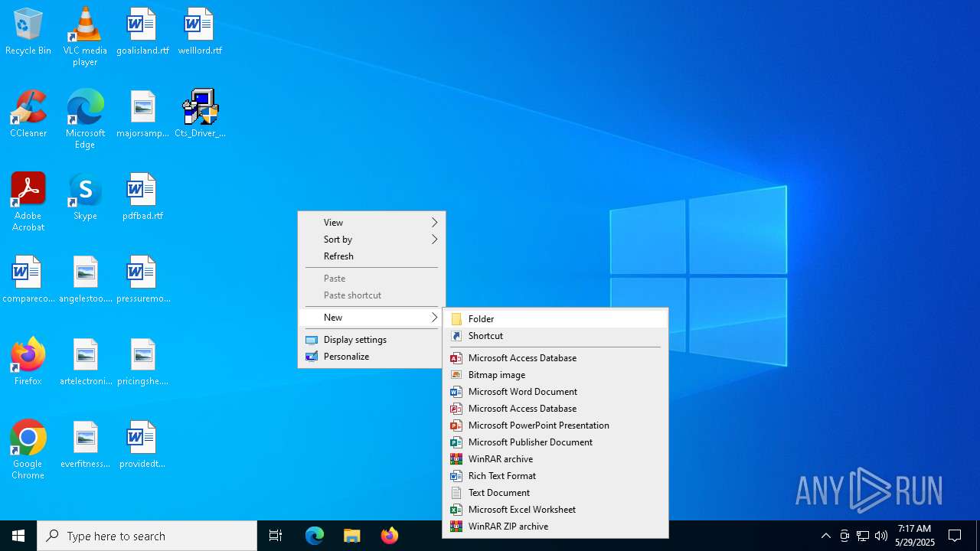
Task: Expand the View submenu
Action: [x=371, y=223]
